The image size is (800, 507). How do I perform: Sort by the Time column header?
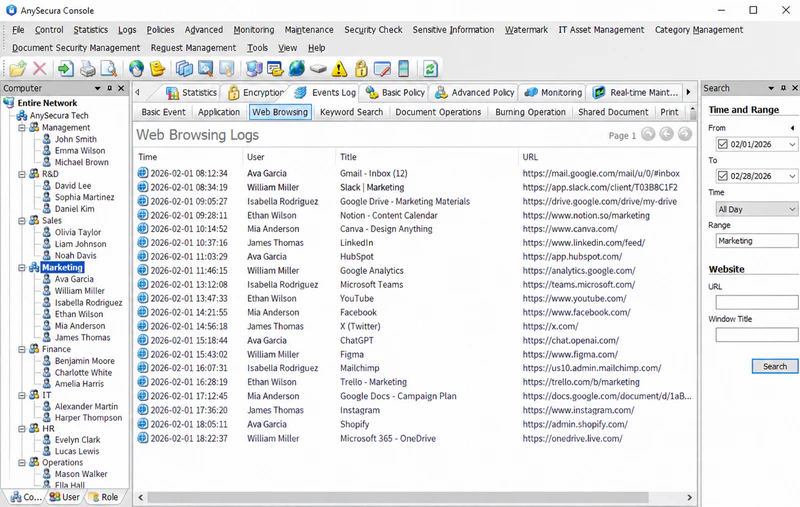click(188, 157)
